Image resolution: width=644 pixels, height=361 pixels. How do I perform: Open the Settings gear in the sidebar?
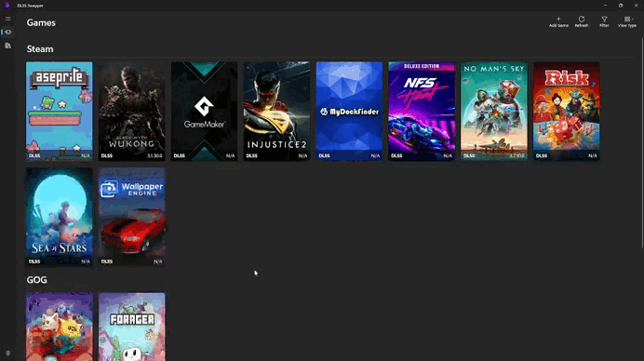[7, 353]
